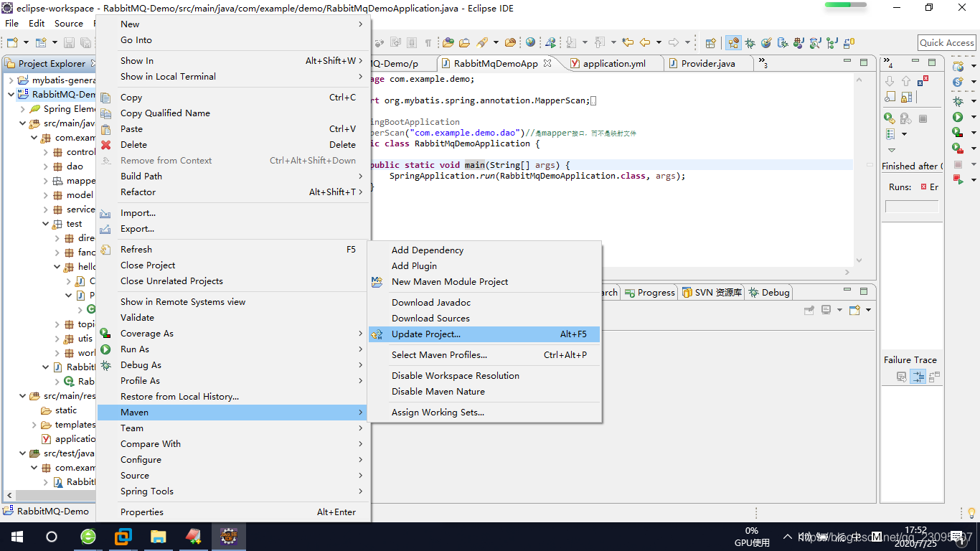
Task: Switch to the Provider.java editor tab
Action: (x=708, y=63)
